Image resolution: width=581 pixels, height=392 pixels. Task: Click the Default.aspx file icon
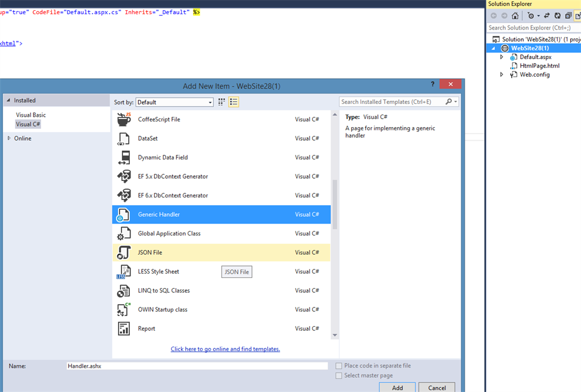pos(513,57)
